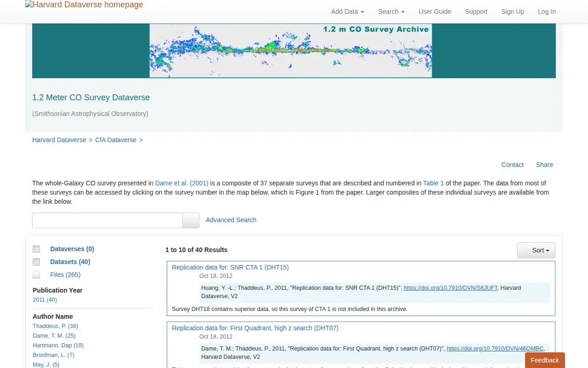Open the Add Data dropdown
This screenshot has height=368, width=588.
(348, 11)
